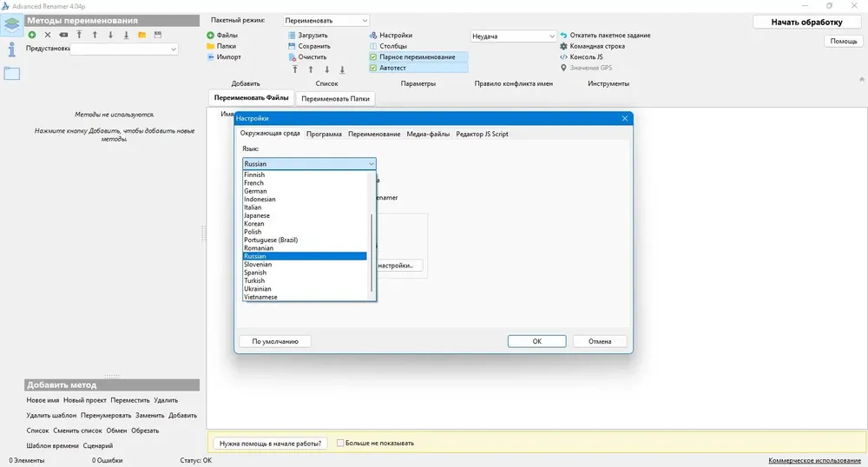
Task: Click the floppy save-preset icon in methods toolbar
Action: 158,35
